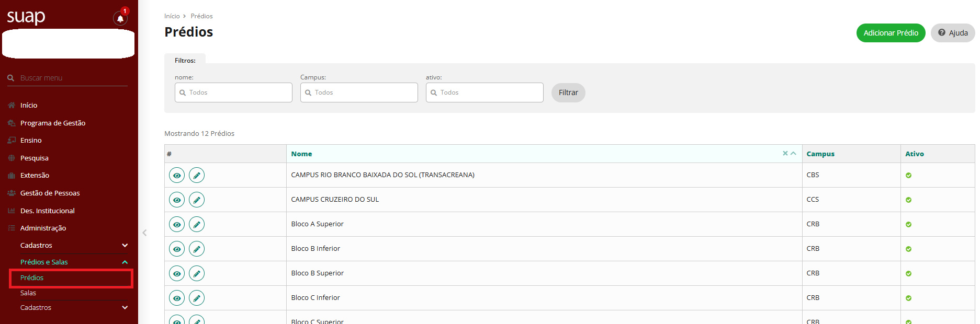
Task: Edit CAMPUS RIO BRANCO BAIXADA DO SOL row
Action: pos(197,175)
